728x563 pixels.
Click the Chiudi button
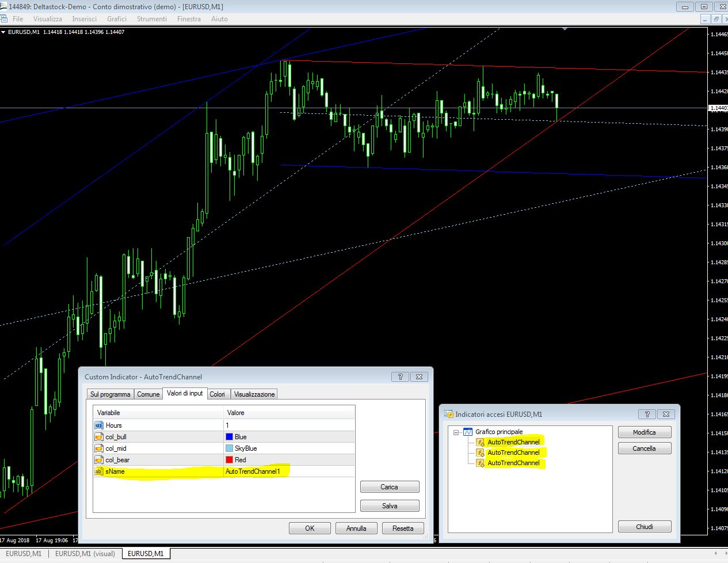[645, 527]
